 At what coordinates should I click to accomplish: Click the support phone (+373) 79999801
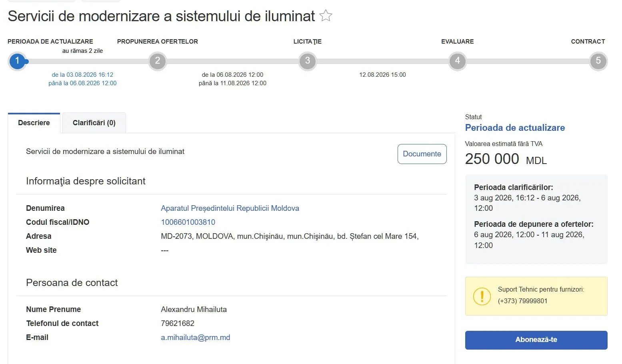522,301
